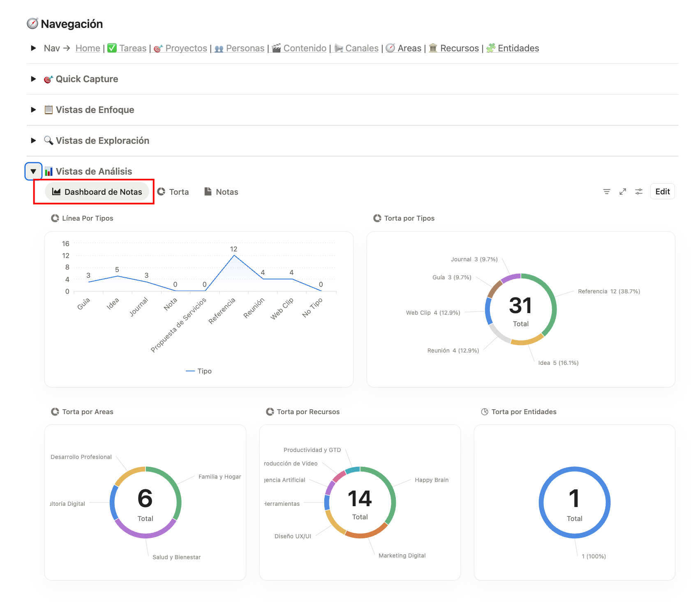Click the Torta por Tipos title

pos(409,218)
